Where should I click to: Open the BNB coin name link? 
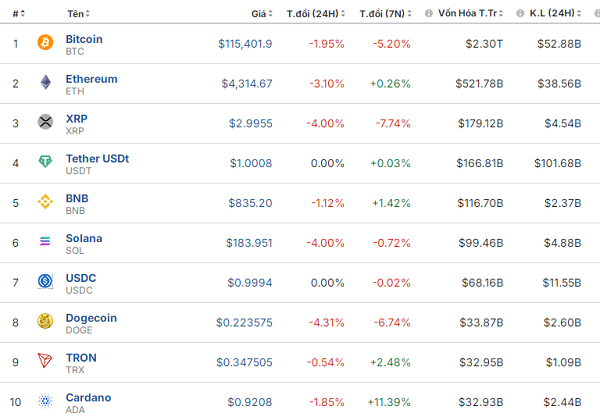tap(77, 198)
